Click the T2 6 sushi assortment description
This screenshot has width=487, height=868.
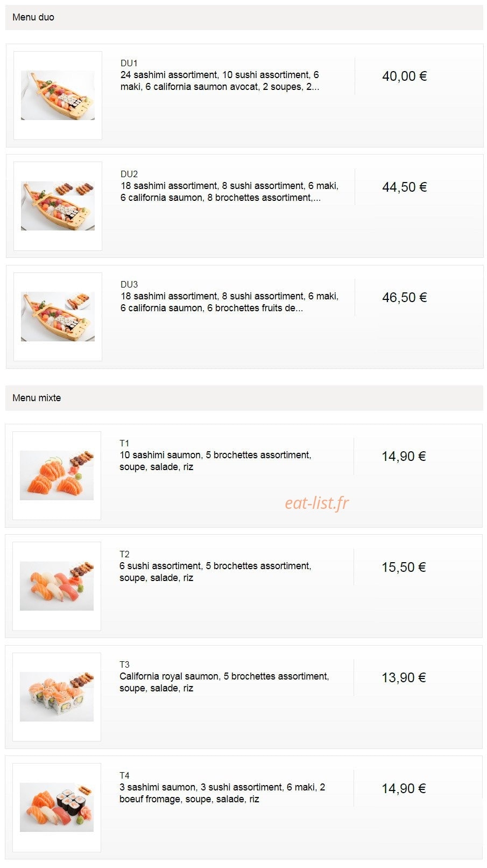point(215,572)
